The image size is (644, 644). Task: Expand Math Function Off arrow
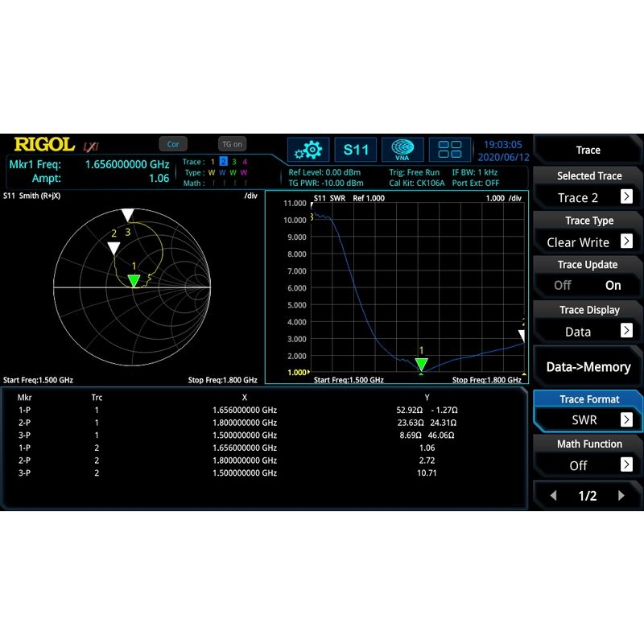click(x=626, y=464)
